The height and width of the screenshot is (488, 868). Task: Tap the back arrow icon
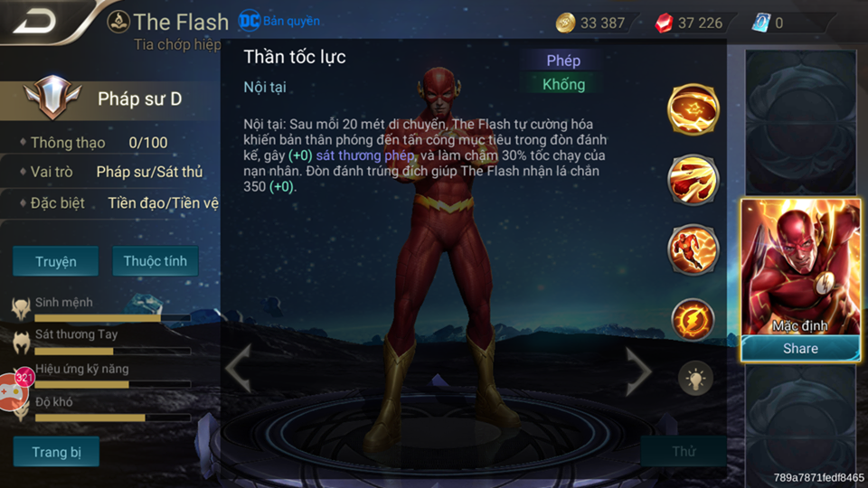34,21
